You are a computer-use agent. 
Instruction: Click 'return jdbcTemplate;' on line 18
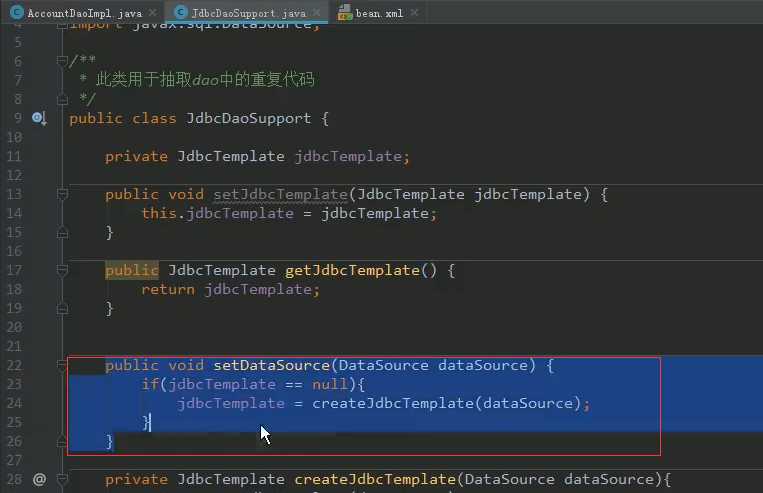pos(231,290)
